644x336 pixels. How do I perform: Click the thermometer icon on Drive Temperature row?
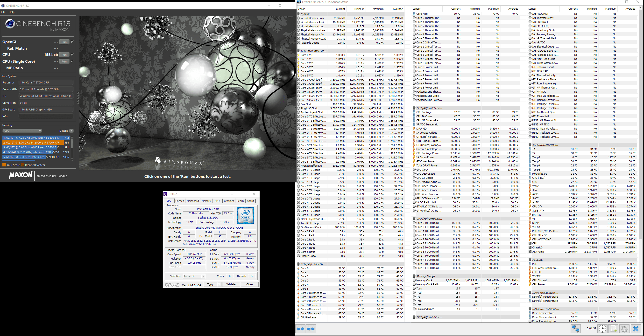(x=530, y=313)
